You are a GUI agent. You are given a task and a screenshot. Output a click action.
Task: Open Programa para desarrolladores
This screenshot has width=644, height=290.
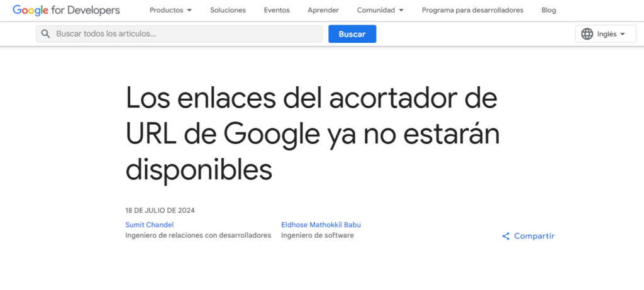coord(473,10)
